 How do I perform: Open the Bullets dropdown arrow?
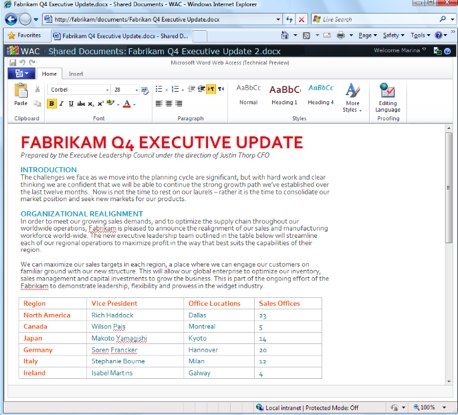[166, 90]
